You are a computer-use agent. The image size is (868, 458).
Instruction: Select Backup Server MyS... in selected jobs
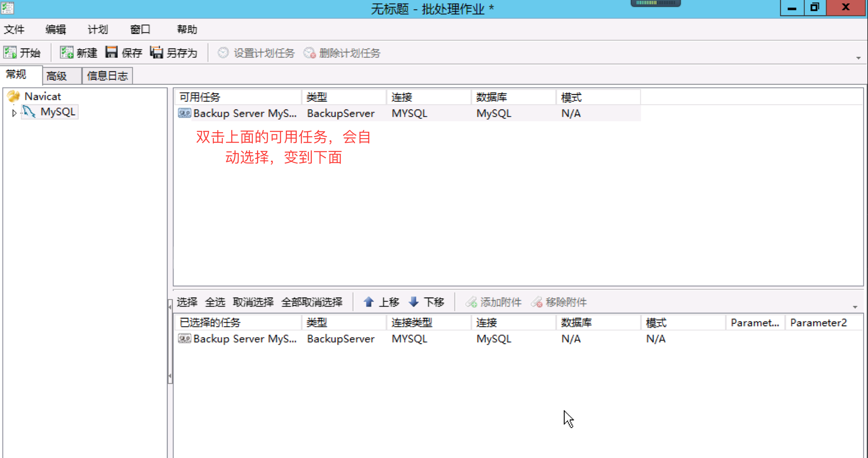245,339
